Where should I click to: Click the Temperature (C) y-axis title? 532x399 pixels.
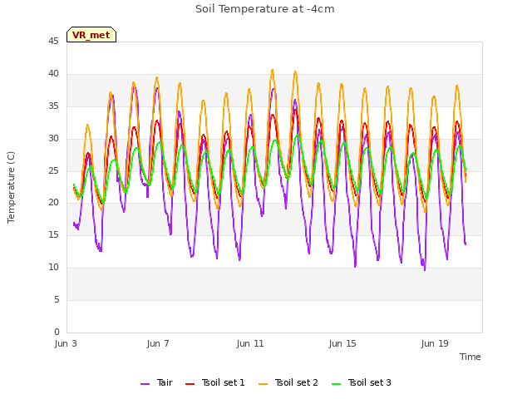click(x=11, y=187)
